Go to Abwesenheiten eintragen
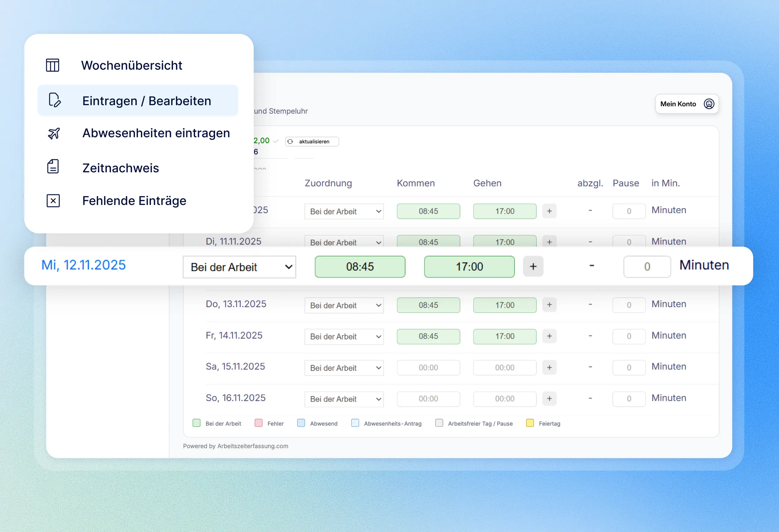This screenshot has height=532, width=779. [x=138, y=133]
